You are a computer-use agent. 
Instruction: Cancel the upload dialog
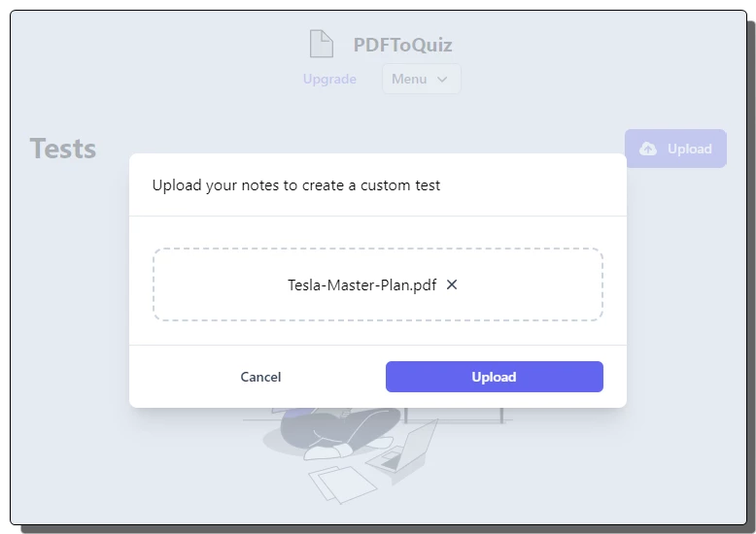[x=260, y=377]
